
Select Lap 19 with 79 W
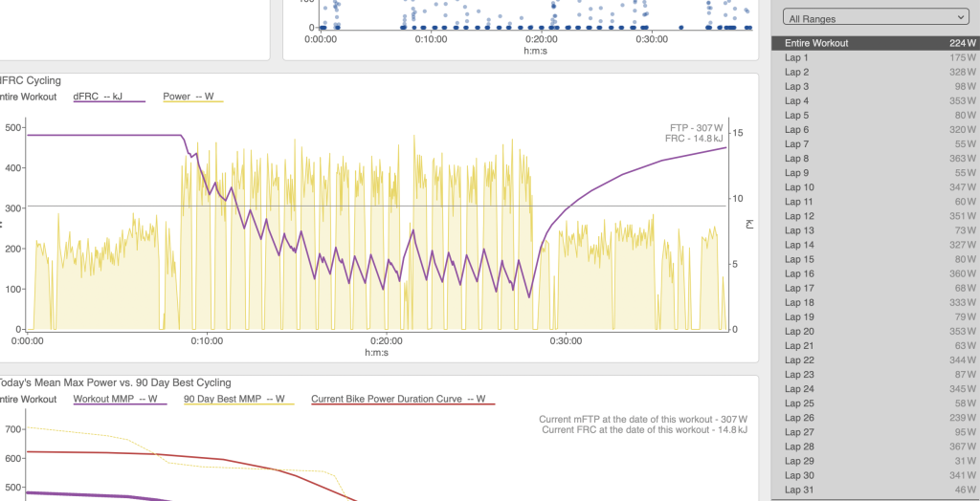875,316
